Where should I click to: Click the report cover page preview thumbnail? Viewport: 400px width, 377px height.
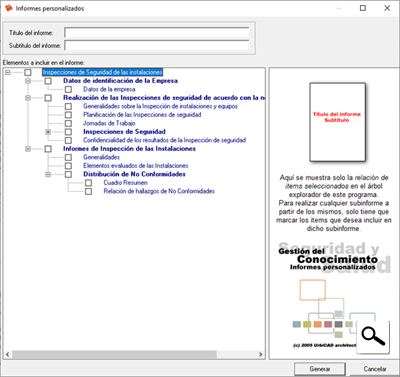pos(337,122)
